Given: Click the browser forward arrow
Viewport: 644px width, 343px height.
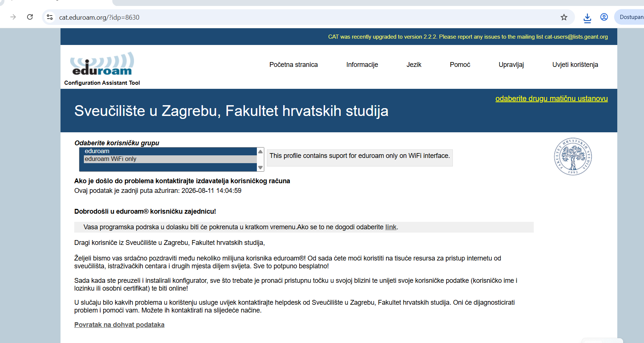Looking at the screenshot, I should [x=13, y=17].
